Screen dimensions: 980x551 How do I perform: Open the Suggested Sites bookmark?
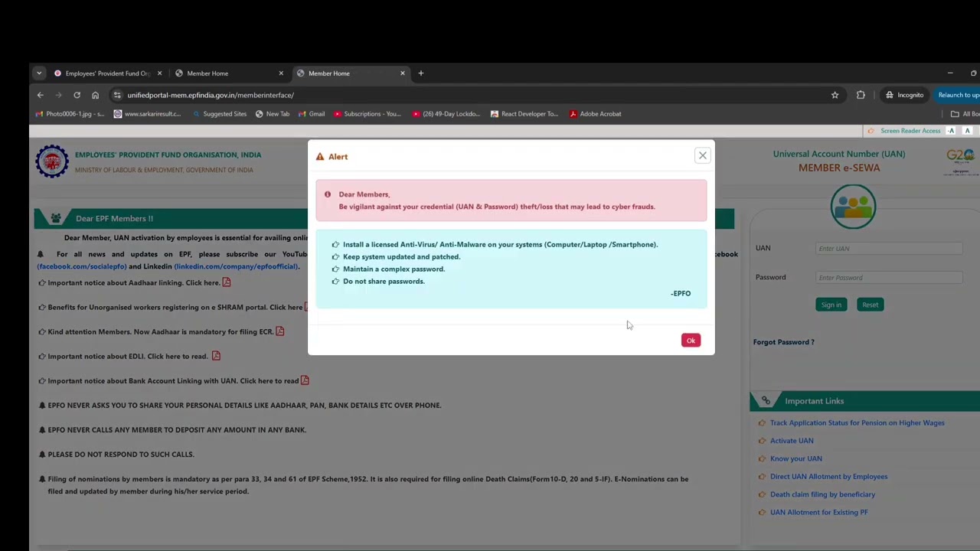click(x=220, y=114)
